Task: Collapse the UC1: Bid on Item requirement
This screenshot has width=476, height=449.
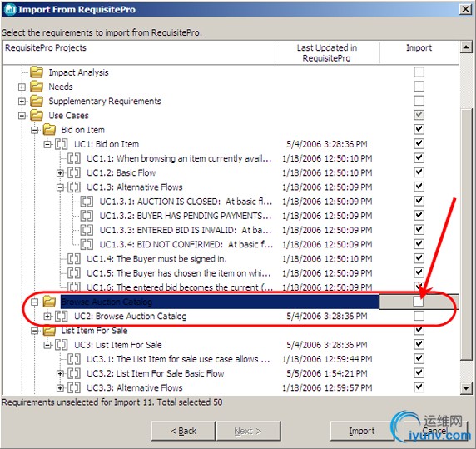Action: (47, 144)
